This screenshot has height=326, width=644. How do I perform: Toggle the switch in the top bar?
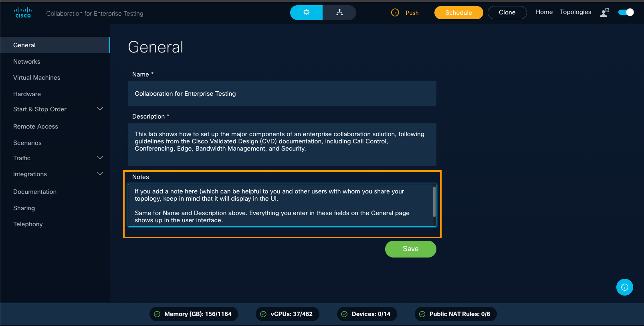[x=626, y=12]
